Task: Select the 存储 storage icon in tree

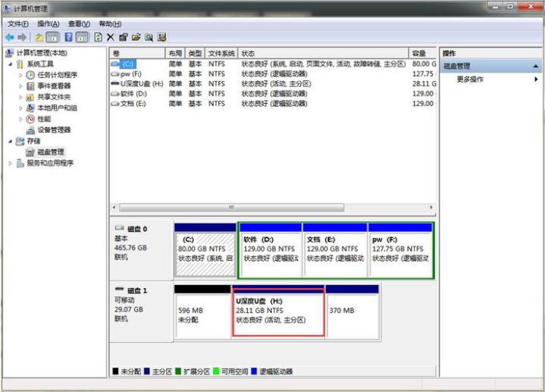Action: point(20,141)
